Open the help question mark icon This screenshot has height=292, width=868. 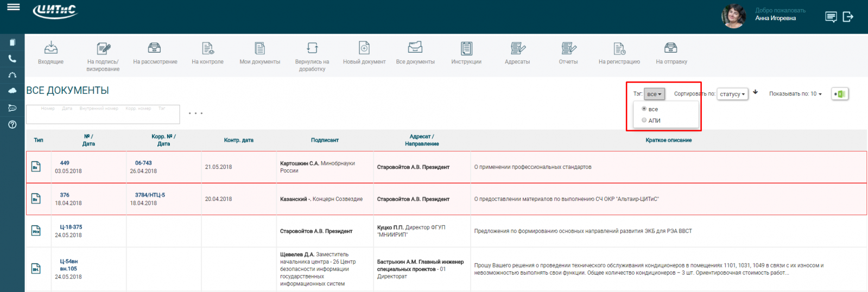(12, 124)
